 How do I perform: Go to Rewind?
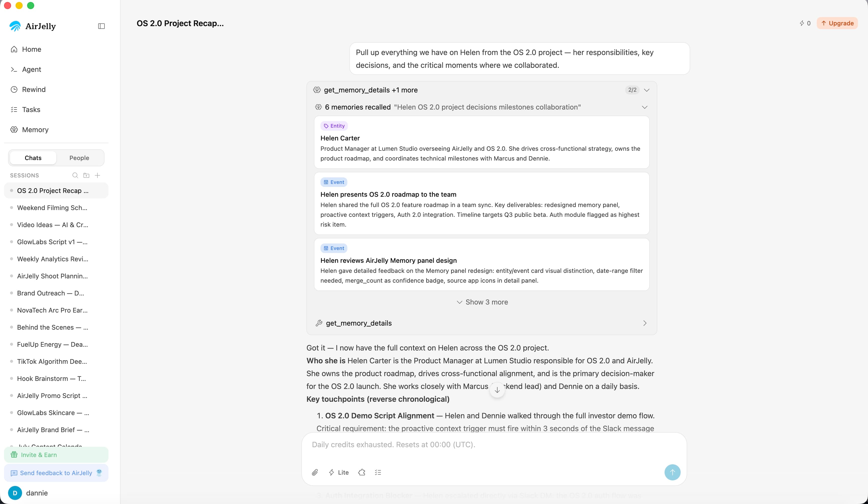56,90
